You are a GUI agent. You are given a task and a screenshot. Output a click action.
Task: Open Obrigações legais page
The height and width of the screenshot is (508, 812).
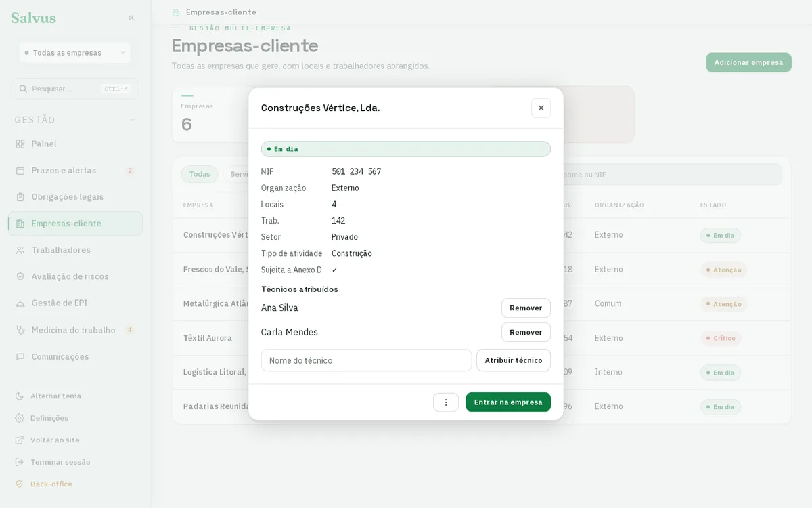pyautogui.click(x=75, y=196)
